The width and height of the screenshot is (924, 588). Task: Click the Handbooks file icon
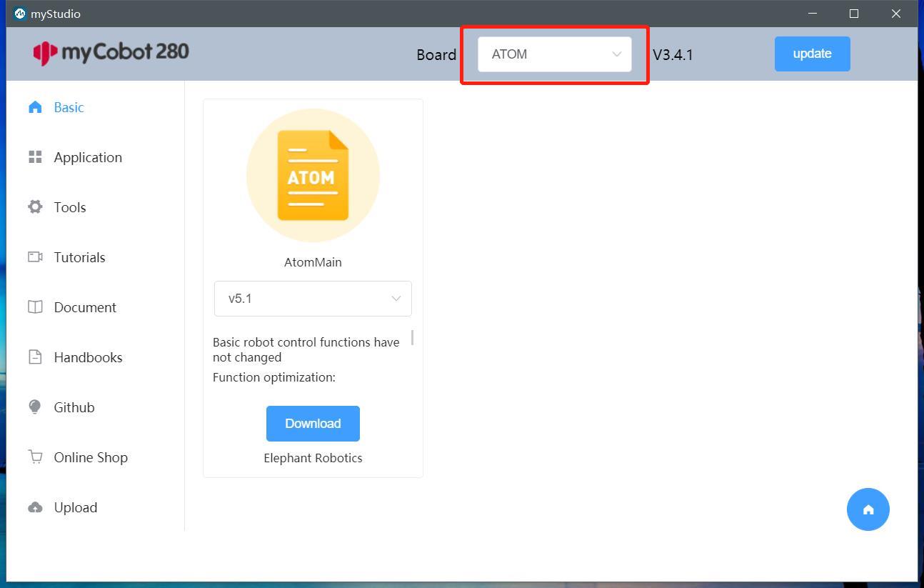35,357
